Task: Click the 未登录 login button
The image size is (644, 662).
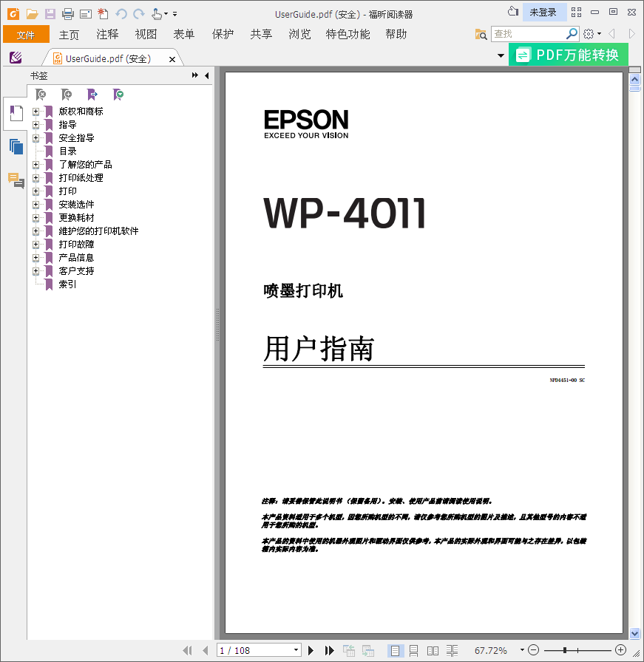Action: [x=544, y=13]
